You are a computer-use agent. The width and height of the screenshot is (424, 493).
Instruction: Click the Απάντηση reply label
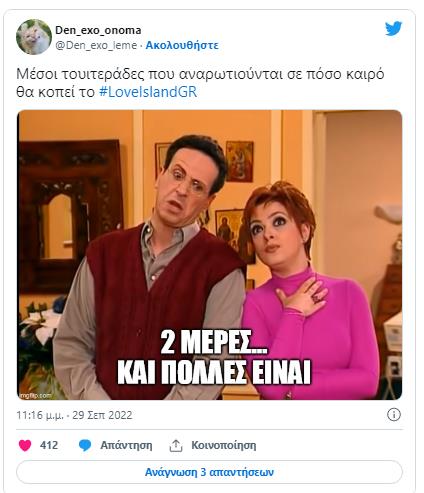[x=126, y=445]
